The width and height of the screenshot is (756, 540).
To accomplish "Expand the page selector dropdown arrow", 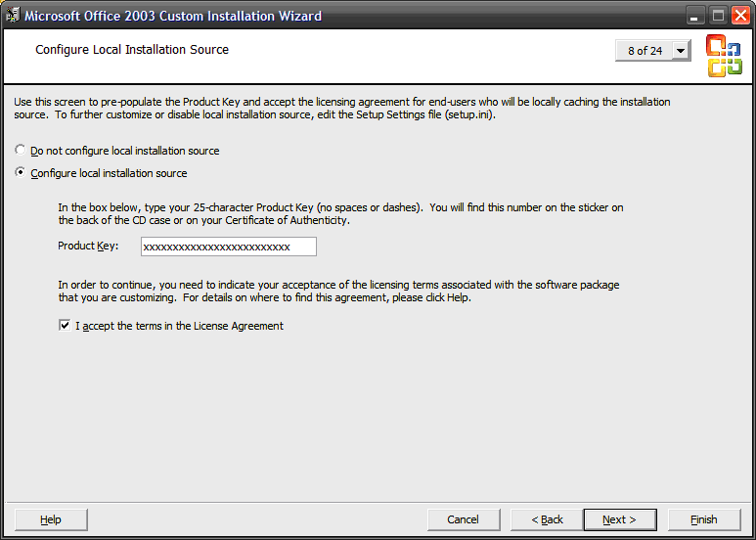I will (681, 51).
